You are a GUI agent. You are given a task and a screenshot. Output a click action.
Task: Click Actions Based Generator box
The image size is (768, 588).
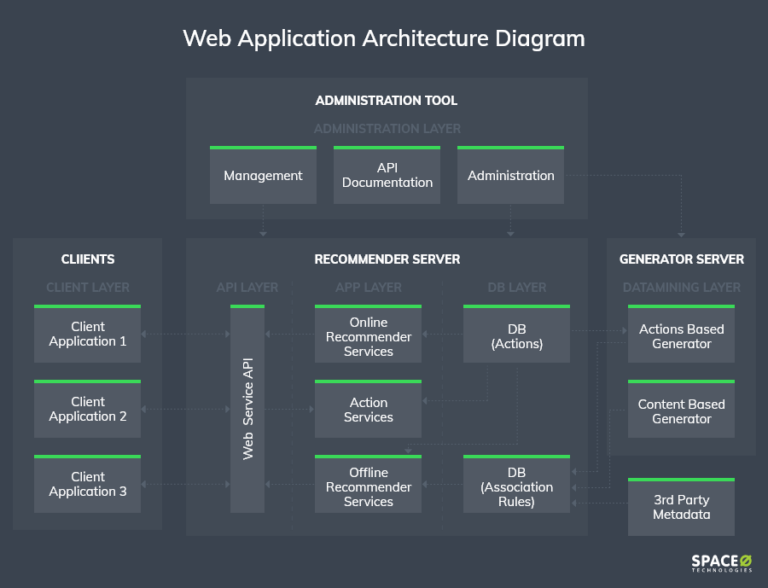click(x=681, y=334)
